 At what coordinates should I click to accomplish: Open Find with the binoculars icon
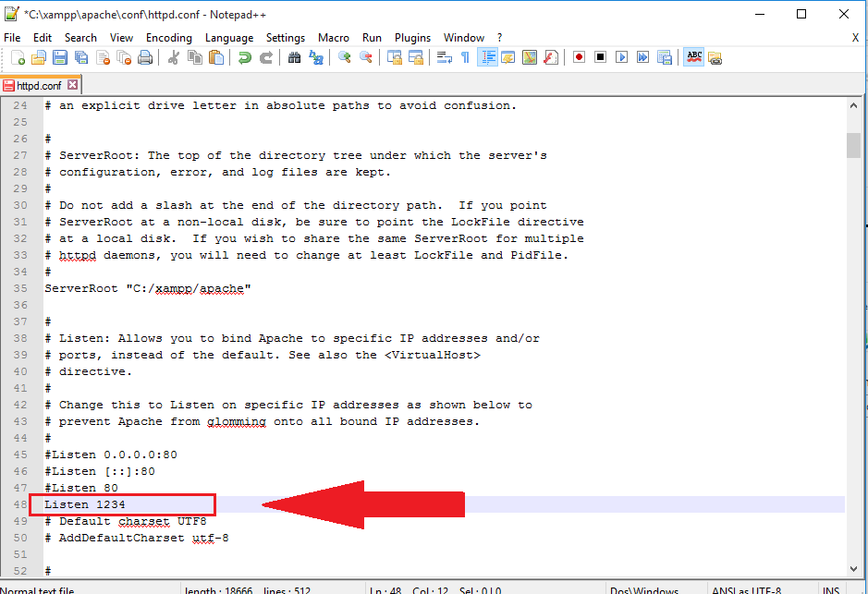click(x=294, y=57)
